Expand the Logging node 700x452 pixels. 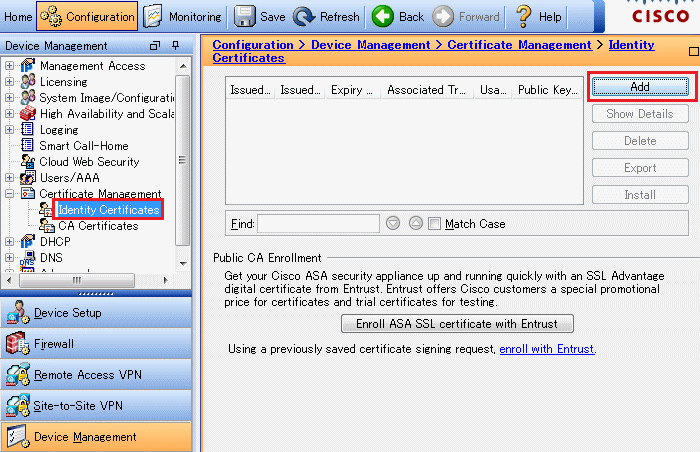pos(9,130)
